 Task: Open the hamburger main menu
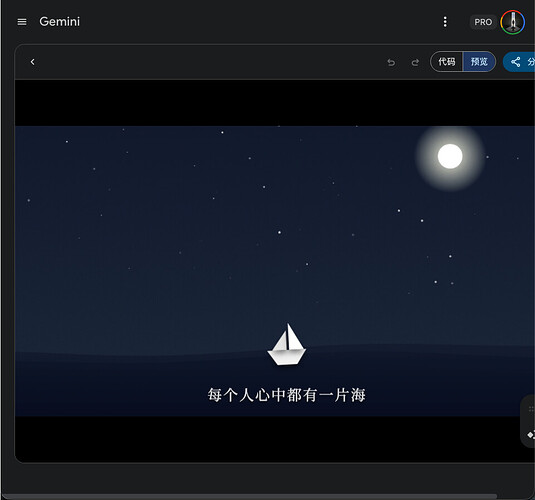22,22
